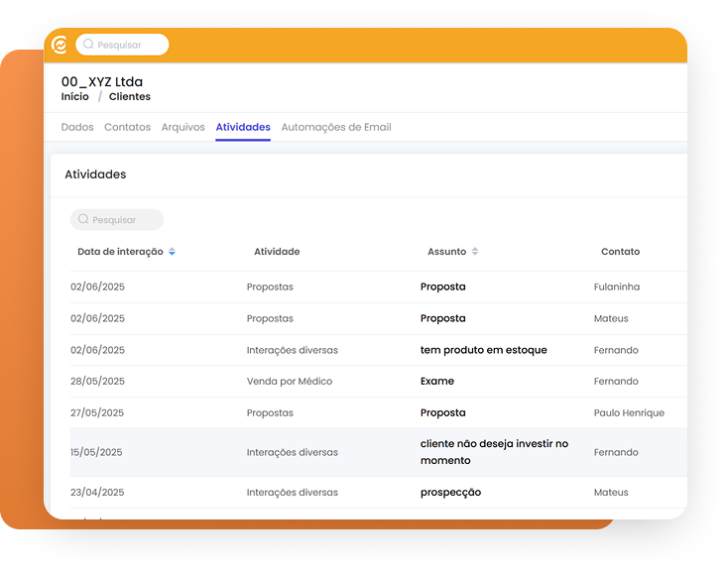Click the 'prospecção' subject row
The width and height of the screenshot is (728, 573).
coord(450,493)
